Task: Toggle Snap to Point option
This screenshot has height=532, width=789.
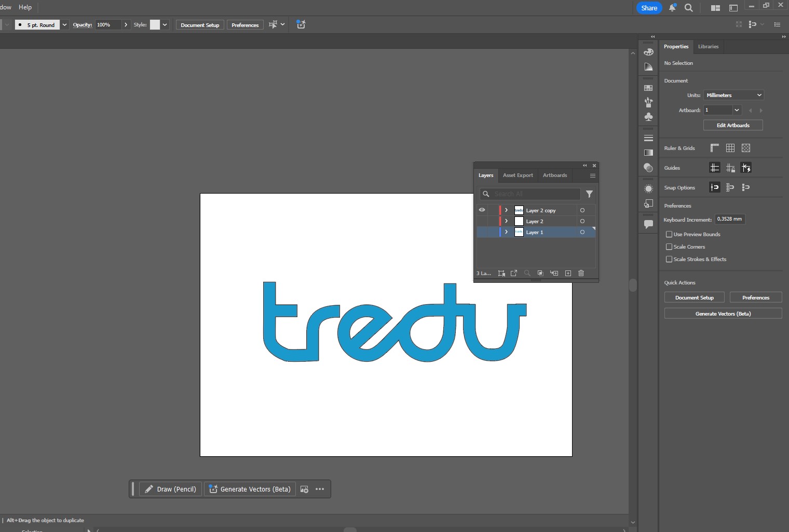Action: pos(715,187)
